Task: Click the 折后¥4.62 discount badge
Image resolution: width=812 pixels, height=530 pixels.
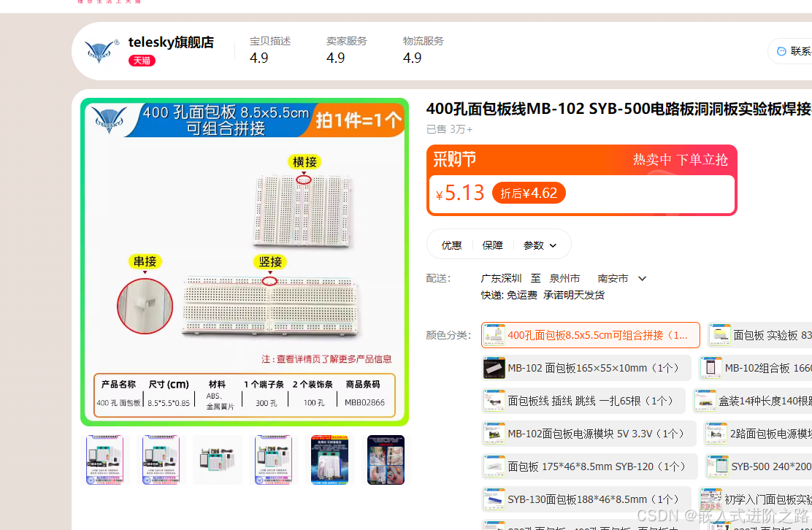Action: (529, 193)
